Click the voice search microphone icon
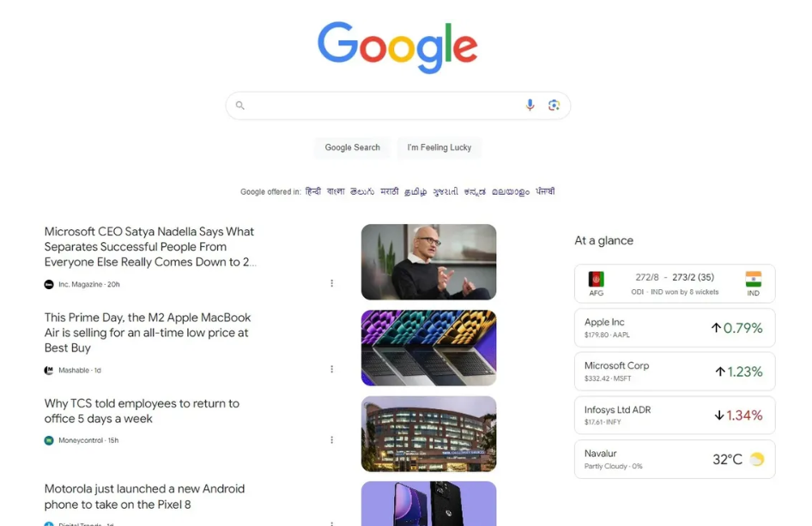 pyautogui.click(x=530, y=105)
